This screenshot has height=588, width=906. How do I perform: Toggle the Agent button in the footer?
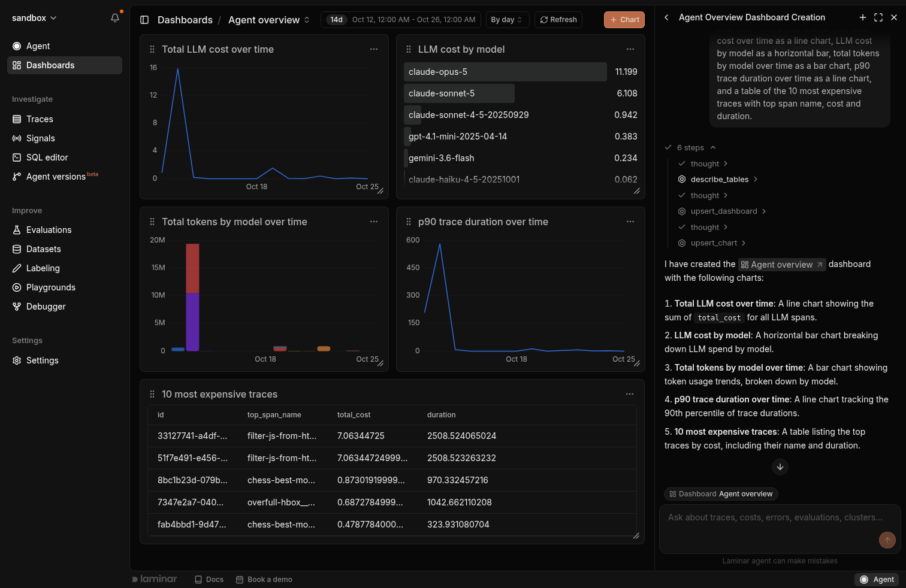click(877, 580)
